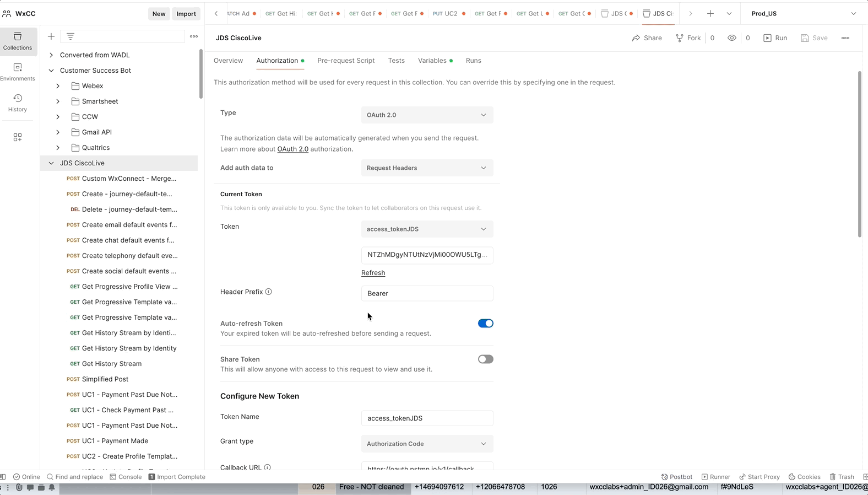Viewport: 868px width, 495px height.
Task: Open the Add auth data to dropdown
Action: 427,168
